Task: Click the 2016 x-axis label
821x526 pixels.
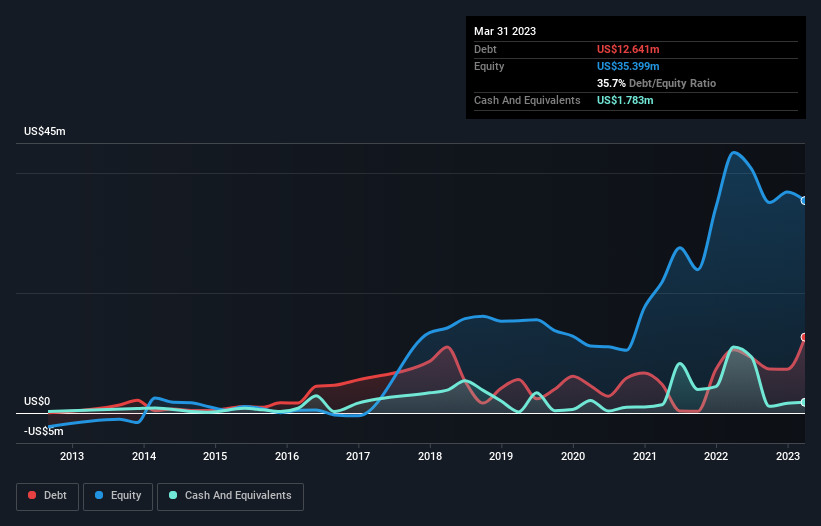Action: [x=287, y=456]
